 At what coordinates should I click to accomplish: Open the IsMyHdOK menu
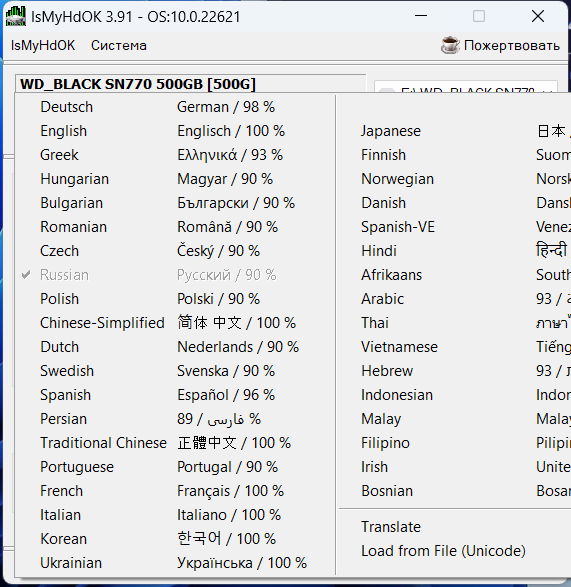click(x=43, y=45)
